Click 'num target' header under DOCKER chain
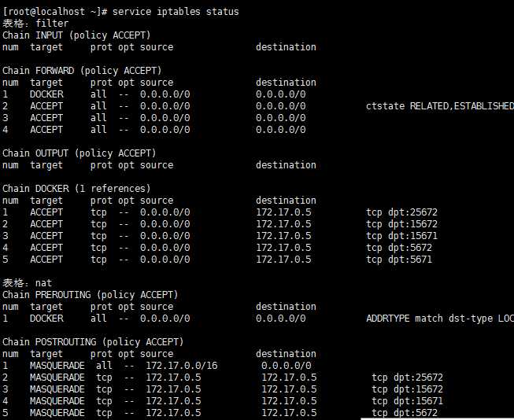Viewport: 514px width, 420px height. click(32, 201)
